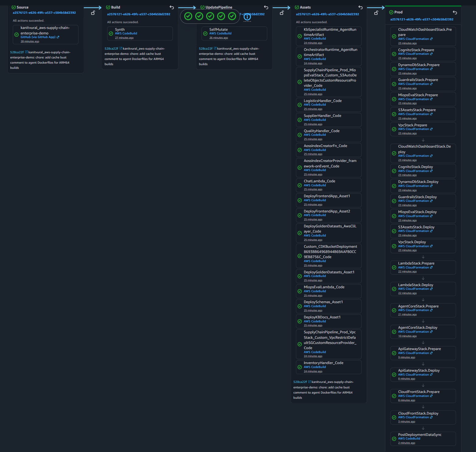Click 'All actions succeeded.' text in Assets
Screen dimensions: 476x452
click(312, 22)
